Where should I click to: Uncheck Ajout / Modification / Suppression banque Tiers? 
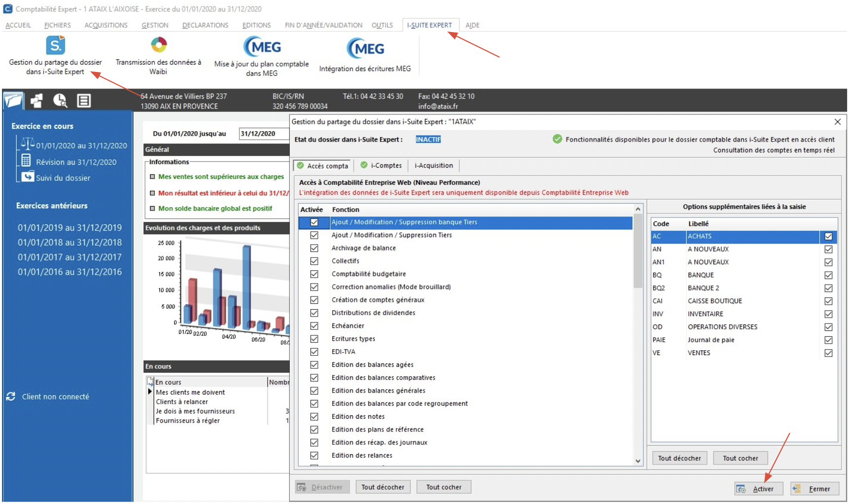[x=314, y=222]
